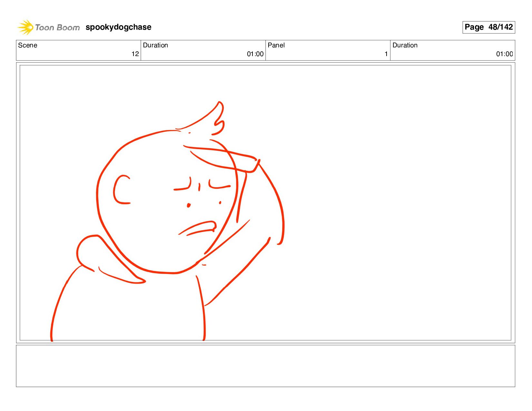This screenshot has width=532, height=411.
Task: Click the panel number '1'
Action: (x=386, y=54)
